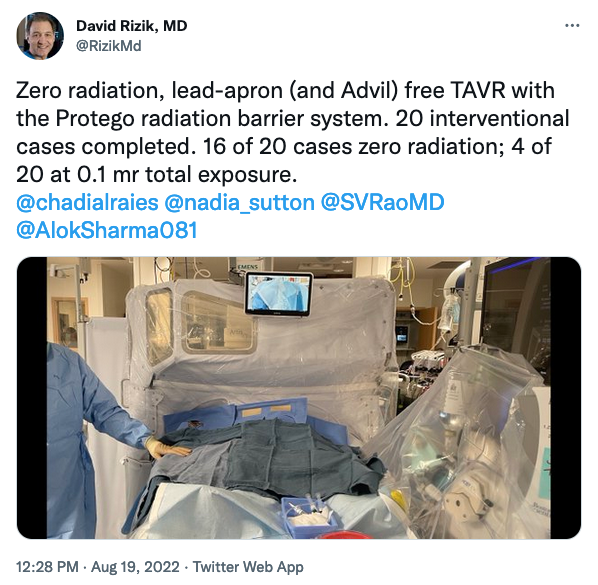Image resolution: width=598 pixels, height=585 pixels.
Task: Click the 12:28 PM timestamp
Action: click(x=47, y=567)
